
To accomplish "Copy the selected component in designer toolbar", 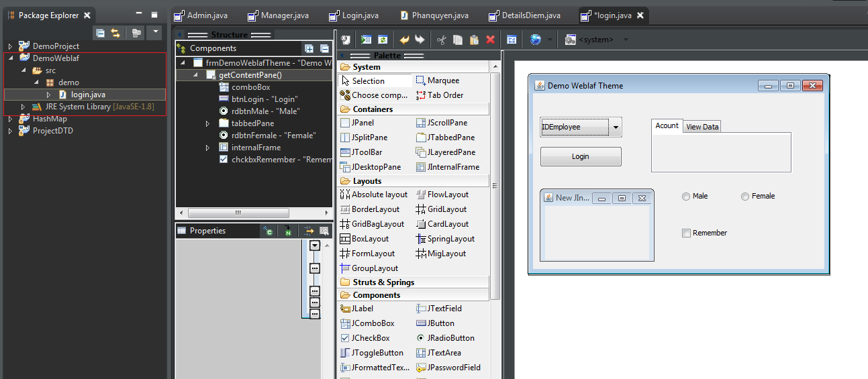I will 458,40.
